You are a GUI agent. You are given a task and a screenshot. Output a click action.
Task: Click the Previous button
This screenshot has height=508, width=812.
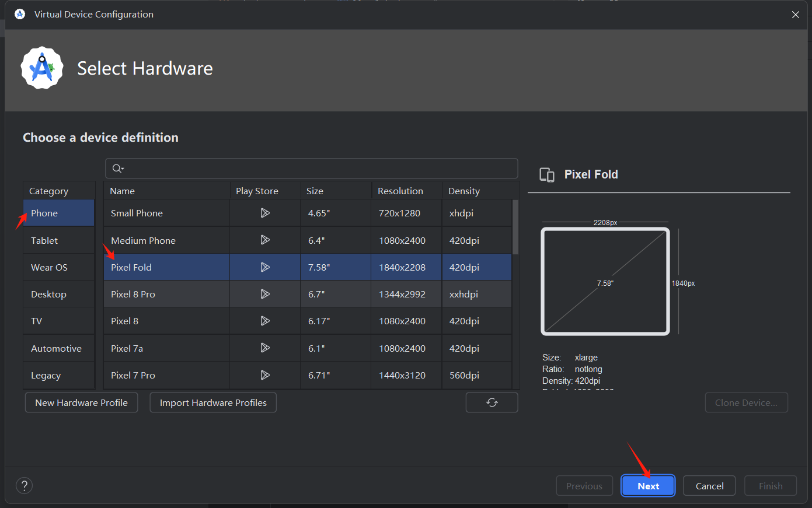584,486
